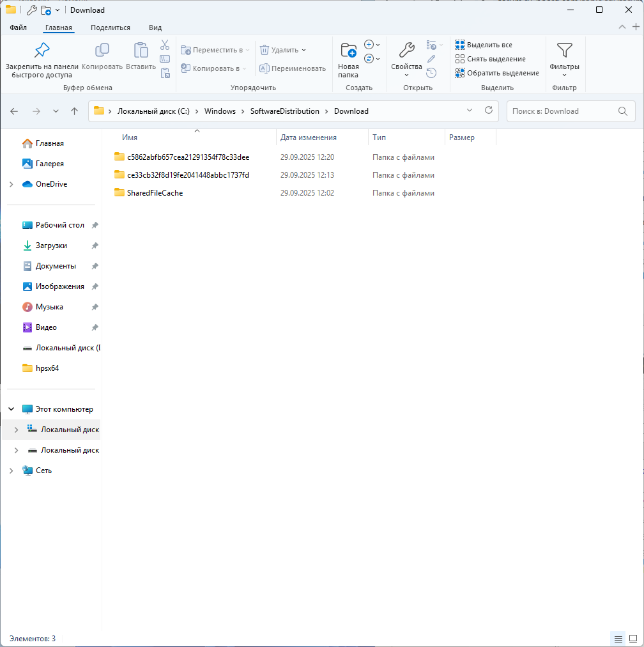Collapse the 'Этот компьютер' tree node
Viewport: 644px width, 647px height.
tap(11, 409)
